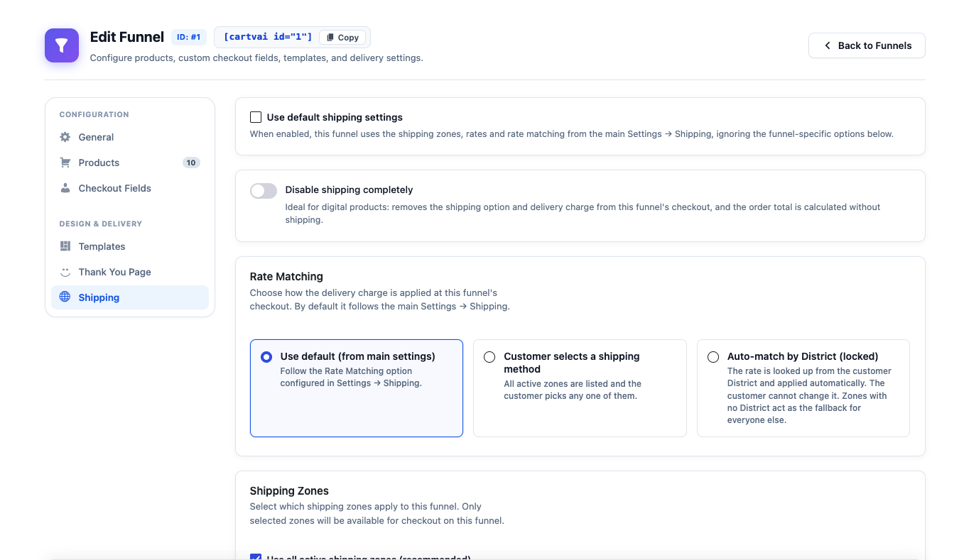
Task: Enable Use default shipping settings checkbox
Action: (256, 117)
